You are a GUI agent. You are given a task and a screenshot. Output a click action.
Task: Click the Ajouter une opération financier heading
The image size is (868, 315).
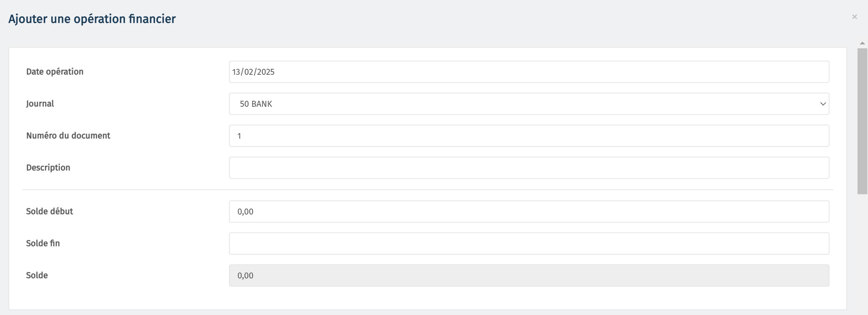tap(92, 19)
